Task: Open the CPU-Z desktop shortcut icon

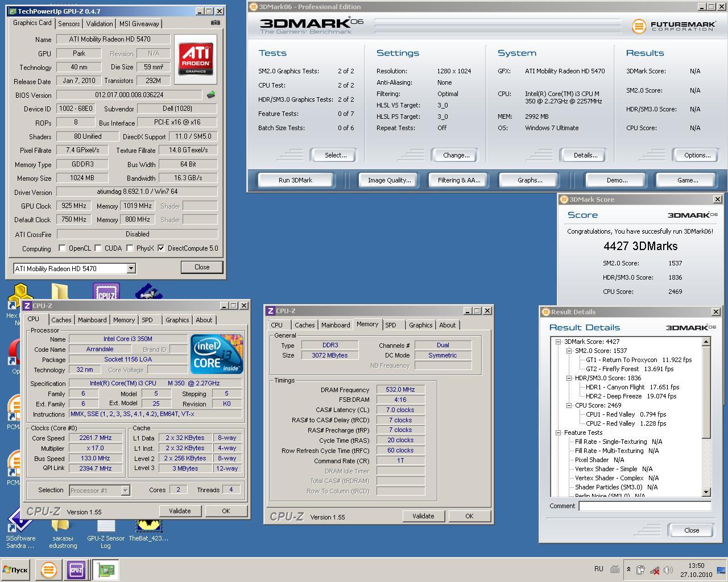Action: (106, 292)
